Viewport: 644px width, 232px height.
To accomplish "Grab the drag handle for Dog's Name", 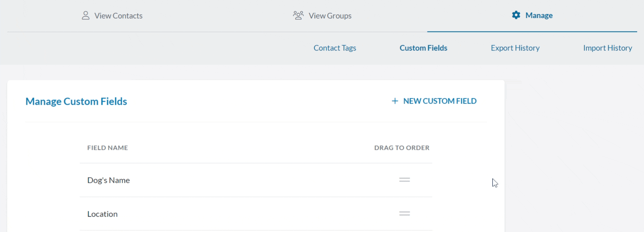I will (x=404, y=180).
